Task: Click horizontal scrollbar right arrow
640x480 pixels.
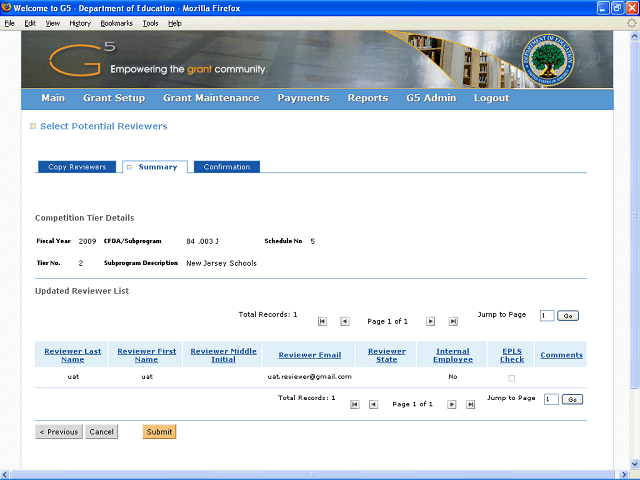Action: (x=624, y=475)
